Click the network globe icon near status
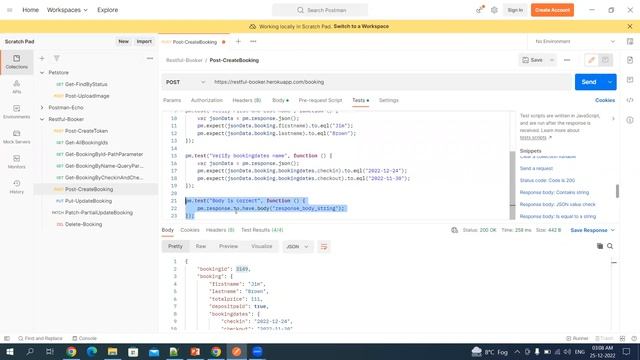This screenshot has width=640, height=360. pos(454,230)
